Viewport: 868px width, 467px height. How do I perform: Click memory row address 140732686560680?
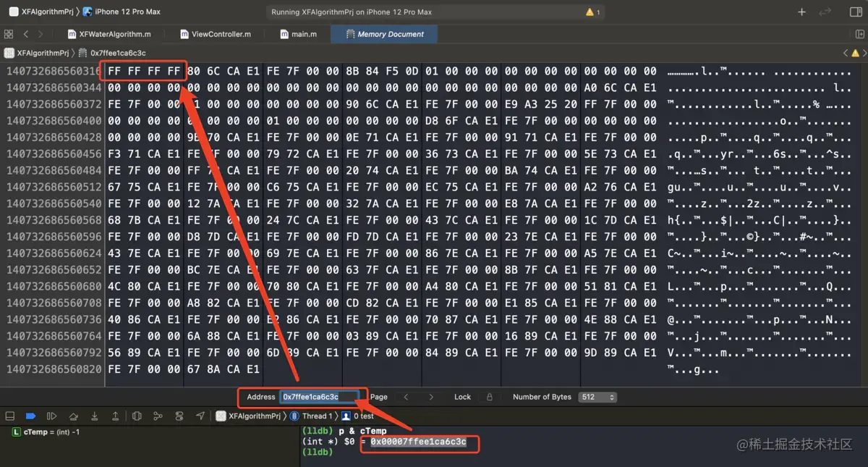pyautogui.click(x=54, y=287)
